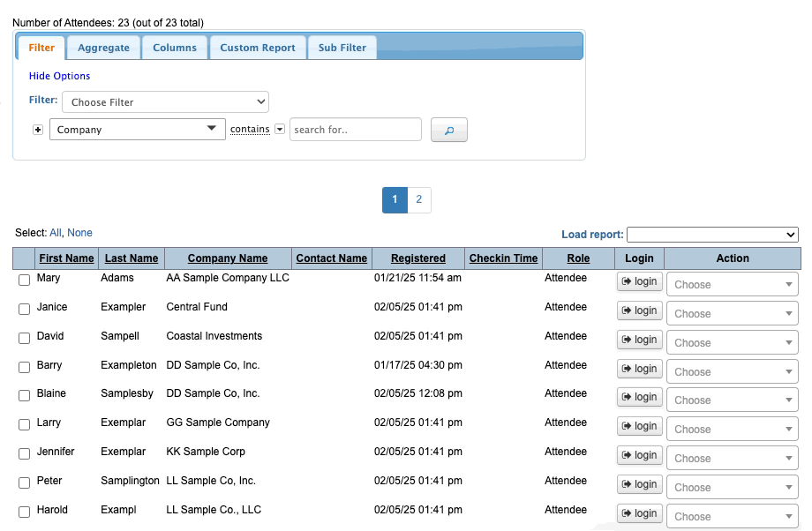812x531 pixels.
Task: Open the Action Choose dropdown for Peter Samplington
Action: (x=733, y=487)
